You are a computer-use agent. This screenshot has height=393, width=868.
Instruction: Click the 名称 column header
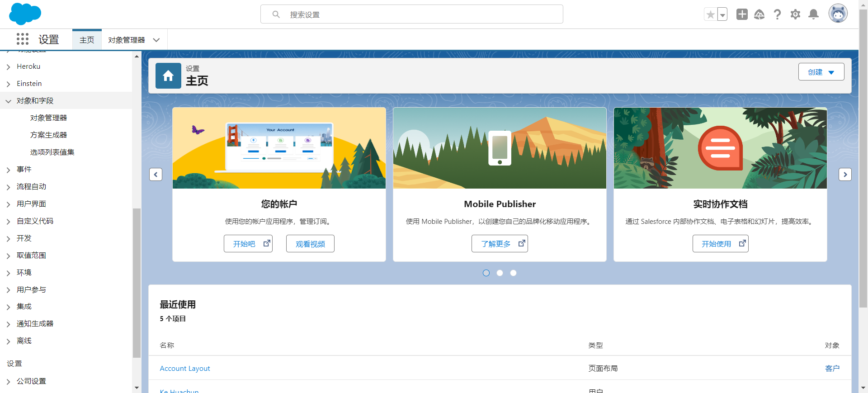point(167,345)
